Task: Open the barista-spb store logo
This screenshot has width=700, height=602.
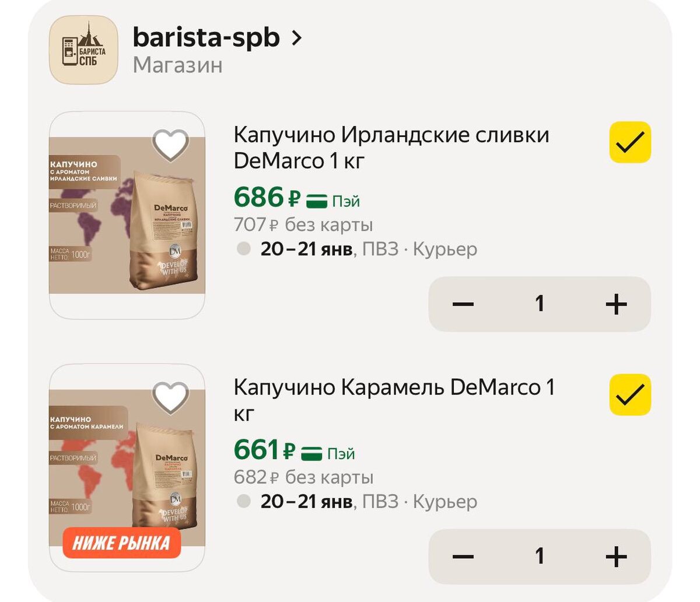Action: click(x=83, y=50)
